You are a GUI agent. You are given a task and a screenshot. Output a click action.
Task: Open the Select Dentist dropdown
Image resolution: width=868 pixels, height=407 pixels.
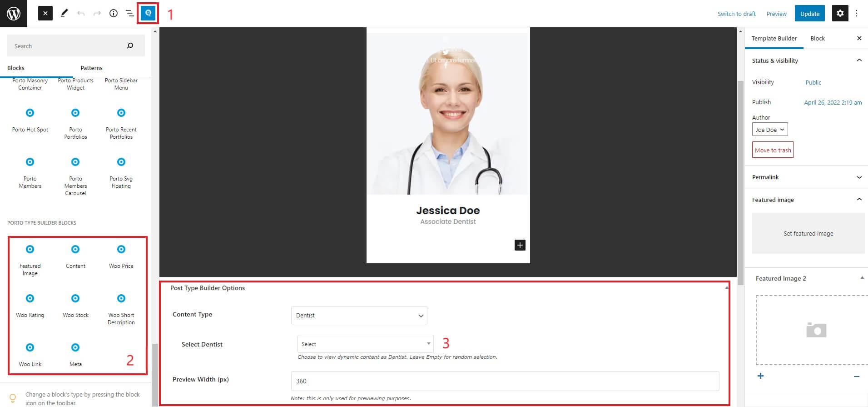(x=365, y=344)
